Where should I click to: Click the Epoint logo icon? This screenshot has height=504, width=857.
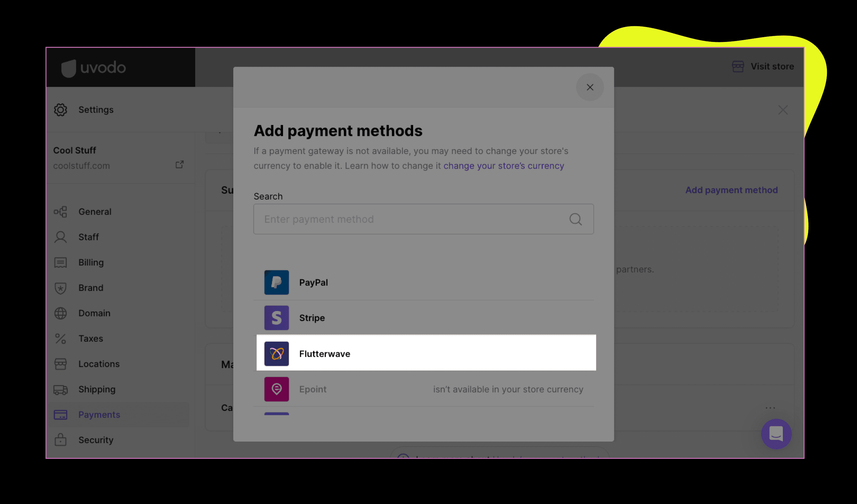pyautogui.click(x=276, y=389)
